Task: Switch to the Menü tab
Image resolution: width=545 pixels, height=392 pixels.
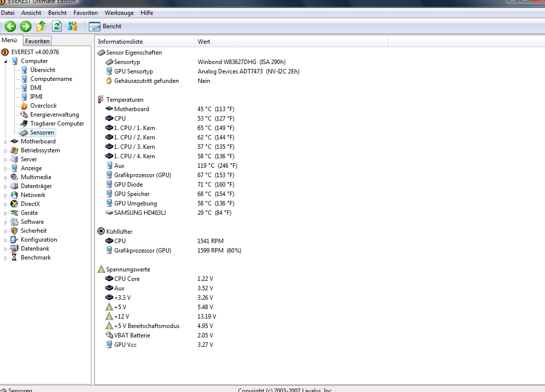Action: tap(9, 40)
